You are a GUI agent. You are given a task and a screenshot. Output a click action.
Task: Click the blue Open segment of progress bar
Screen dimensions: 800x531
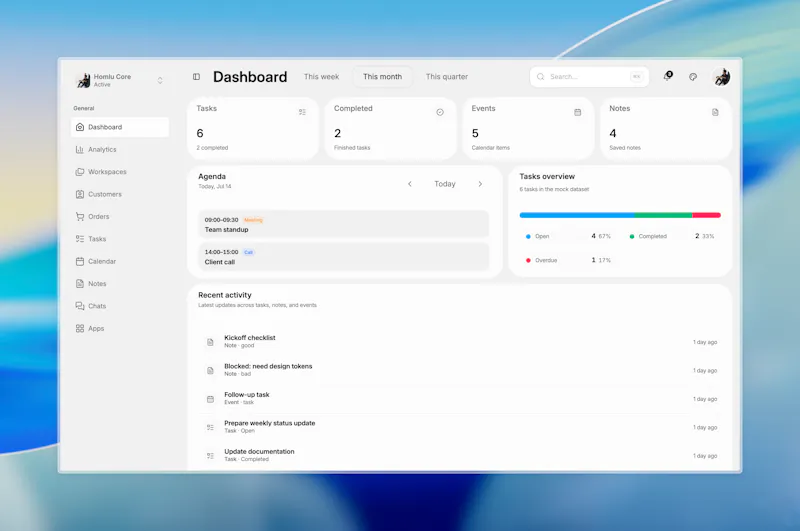[577, 215]
